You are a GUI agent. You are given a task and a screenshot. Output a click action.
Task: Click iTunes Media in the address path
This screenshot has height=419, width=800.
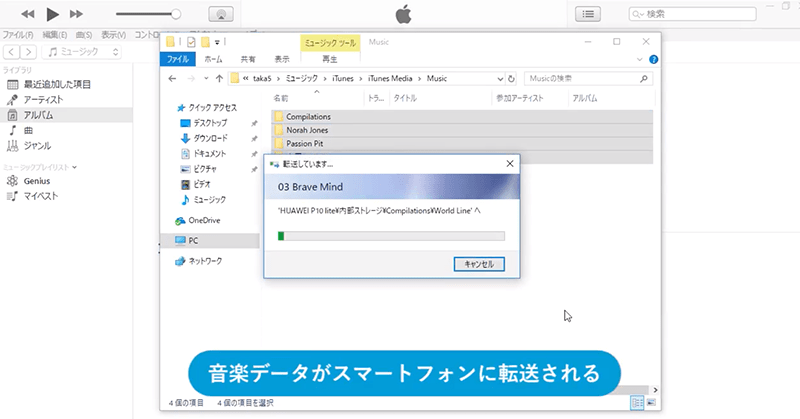(390, 79)
